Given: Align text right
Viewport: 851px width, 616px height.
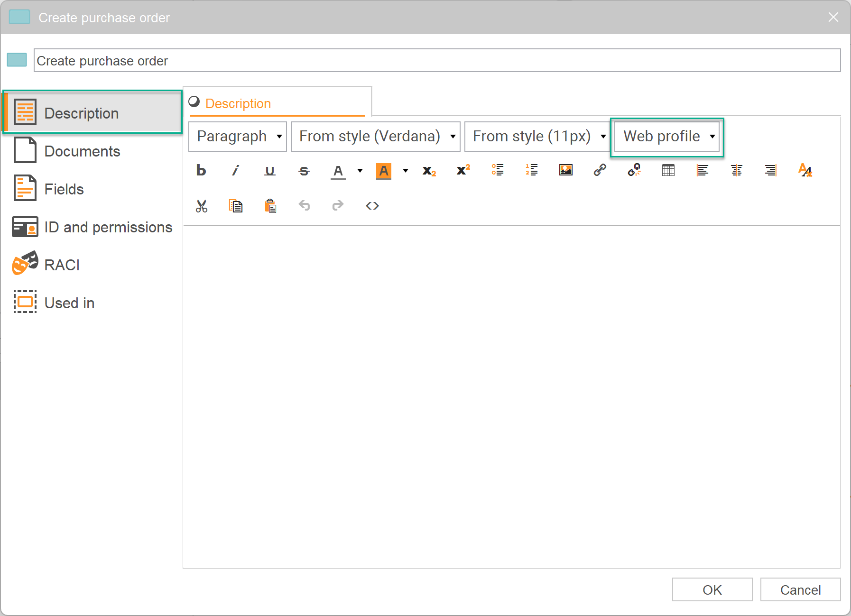Looking at the screenshot, I should coord(771,170).
